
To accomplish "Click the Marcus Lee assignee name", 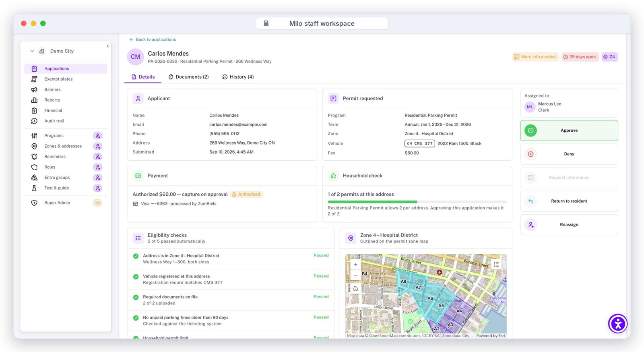I will tap(549, 104).
